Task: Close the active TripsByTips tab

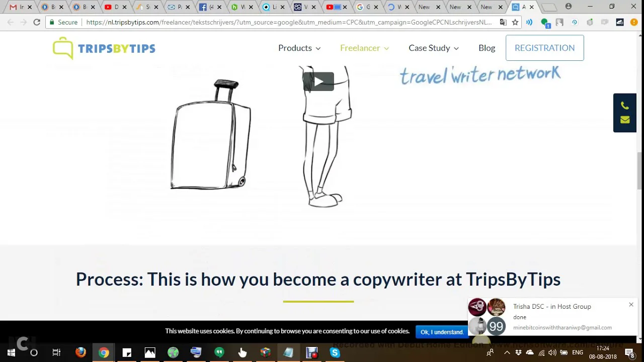Action: tap(531, 7)
